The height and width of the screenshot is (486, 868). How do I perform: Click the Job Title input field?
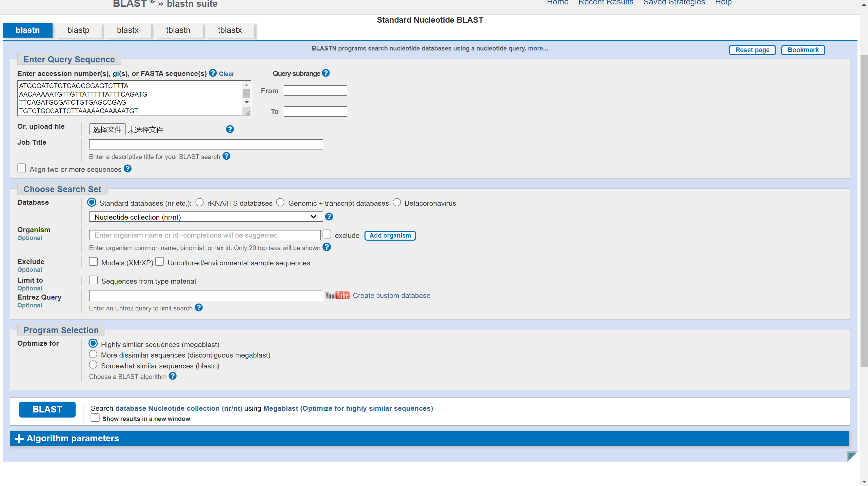coord(205,144)
